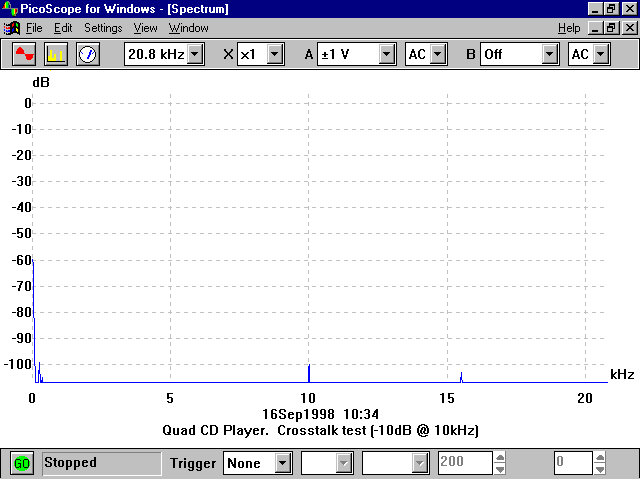Click the trigger threshold field showing 200
The height and width of the screenshot is (480, 640).
coord(465,463)
